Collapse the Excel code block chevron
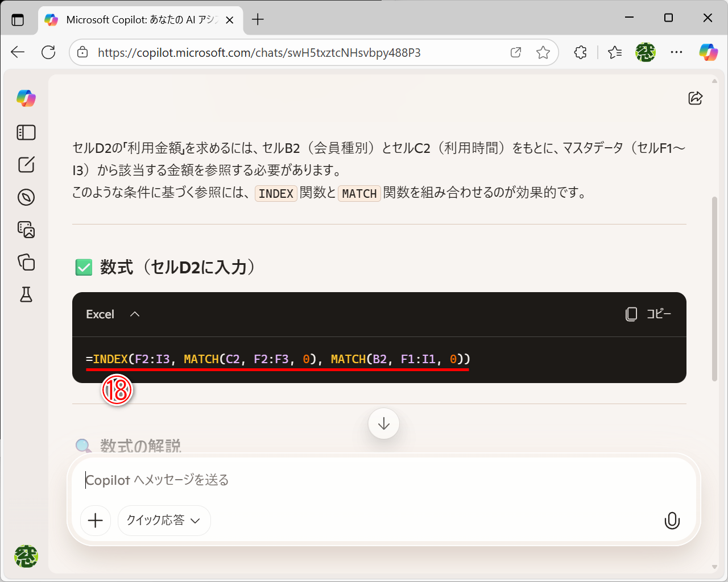Screen dimensions: 728x582 [x=135, y=314]
